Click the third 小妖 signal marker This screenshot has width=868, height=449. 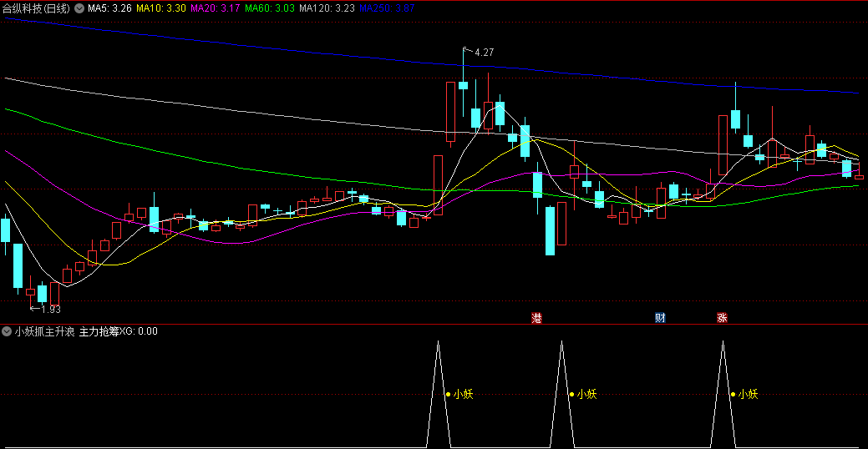pos(744,394)
